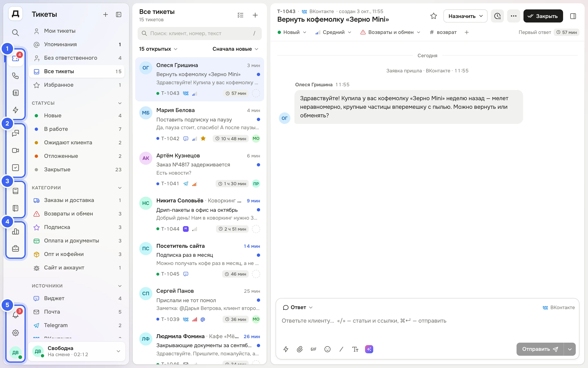The width and height of the screenshot is (588, 368).
Task: Open Мария Белова ticket T-1042
Action: (x=199, y=124)
